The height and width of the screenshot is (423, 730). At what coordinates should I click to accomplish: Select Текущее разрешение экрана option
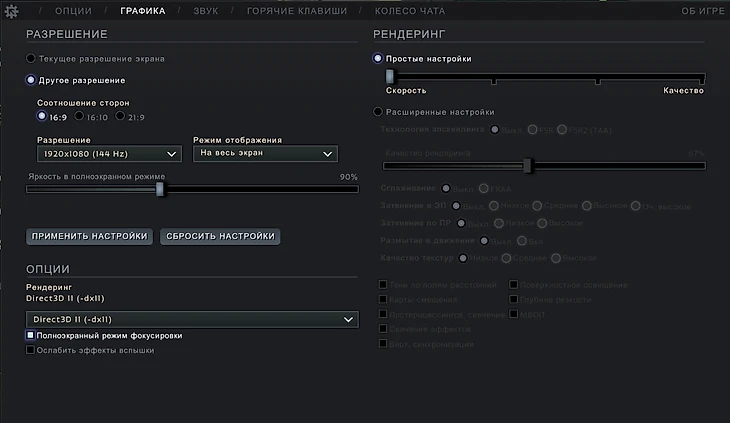[x=31, y=59]
